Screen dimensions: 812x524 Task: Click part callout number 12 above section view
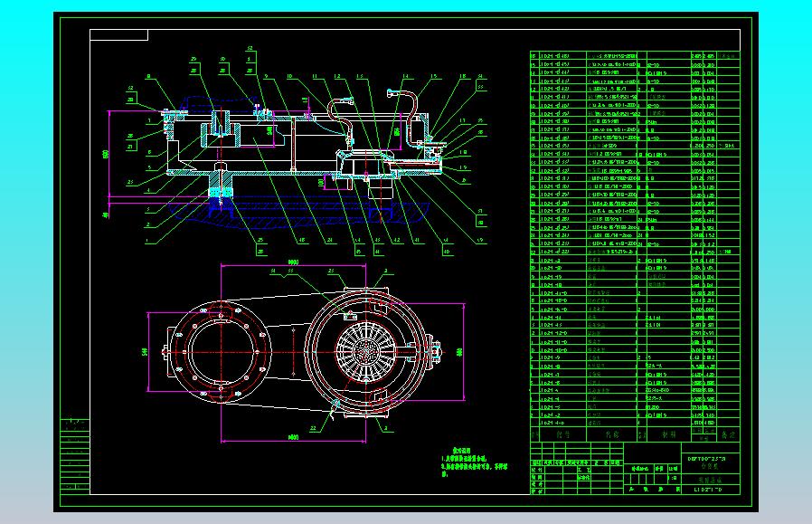tap(337, 76)
